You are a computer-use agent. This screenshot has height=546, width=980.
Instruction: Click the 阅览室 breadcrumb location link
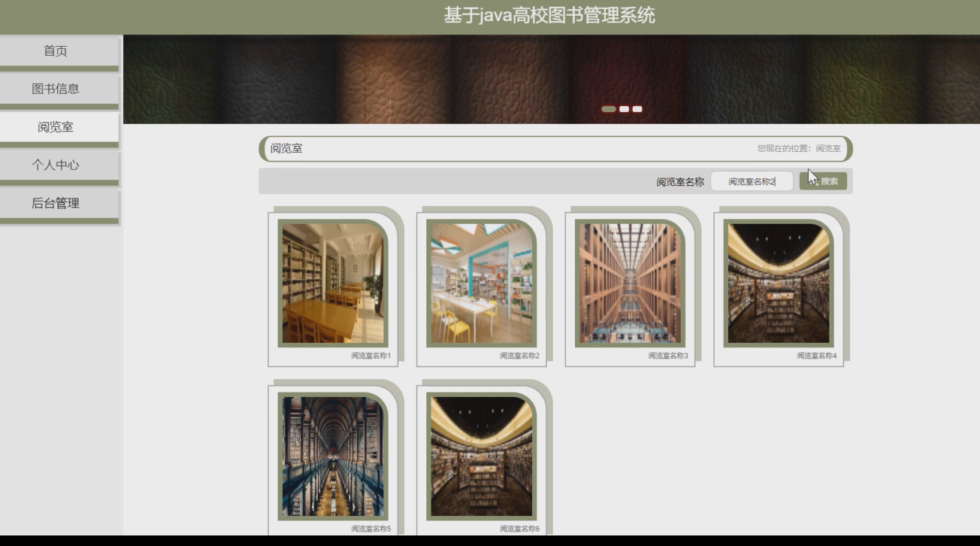pos(830,148)
